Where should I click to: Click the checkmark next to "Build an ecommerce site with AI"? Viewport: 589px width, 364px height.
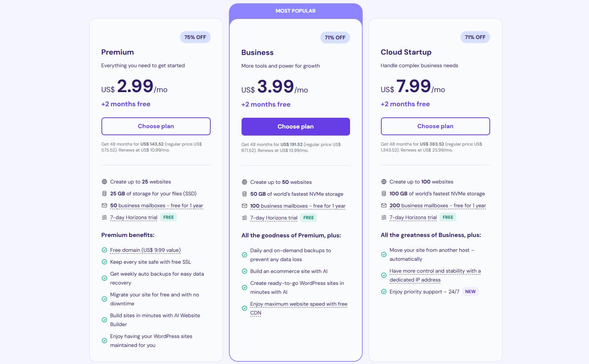244,271
